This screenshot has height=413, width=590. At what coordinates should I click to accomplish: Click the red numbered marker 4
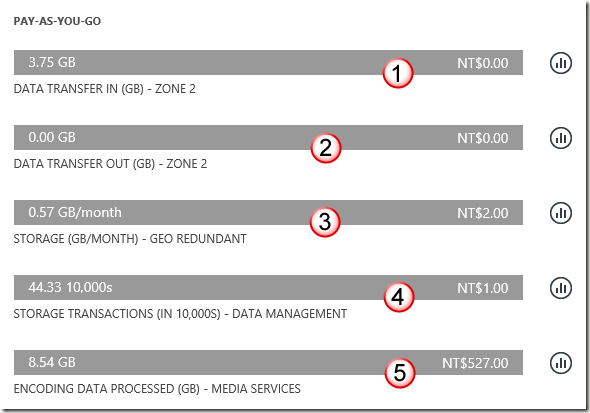(x=398, y=298)
